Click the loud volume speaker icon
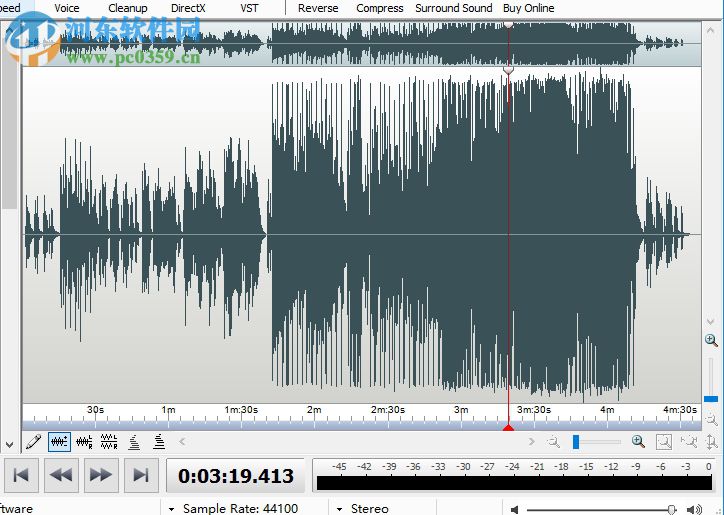This screenshot has height=515, width=724. tap(694, 509)
